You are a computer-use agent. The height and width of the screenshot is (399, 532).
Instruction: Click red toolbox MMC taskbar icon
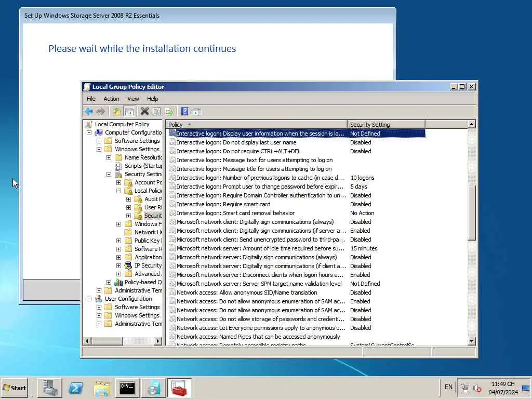(x=179, y=388)
